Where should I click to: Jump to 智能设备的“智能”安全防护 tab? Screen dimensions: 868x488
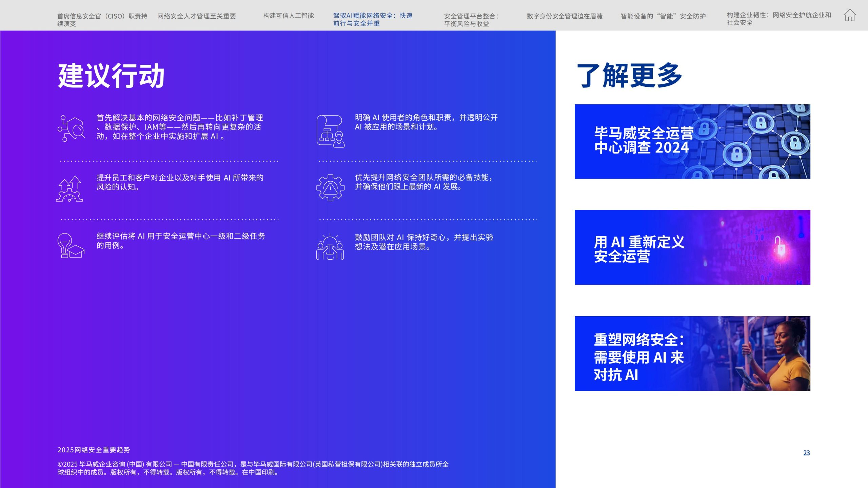coord(663,16)
